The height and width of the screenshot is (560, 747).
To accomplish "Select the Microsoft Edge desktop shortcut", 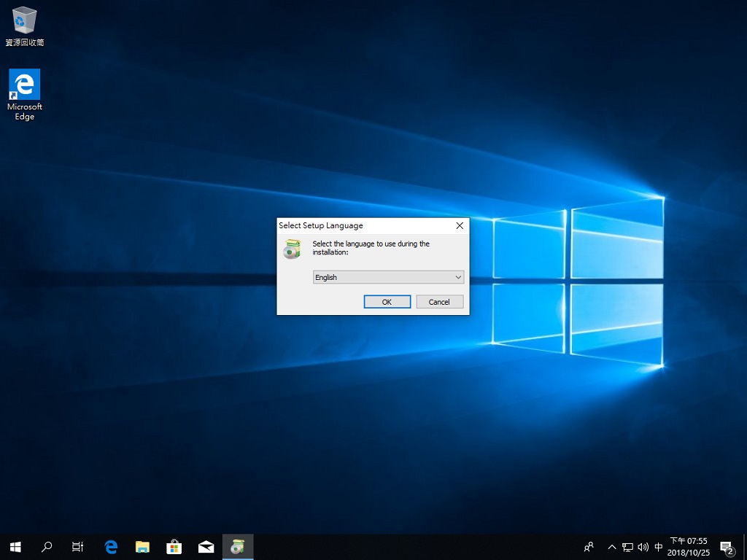I will tap(24, 94).
